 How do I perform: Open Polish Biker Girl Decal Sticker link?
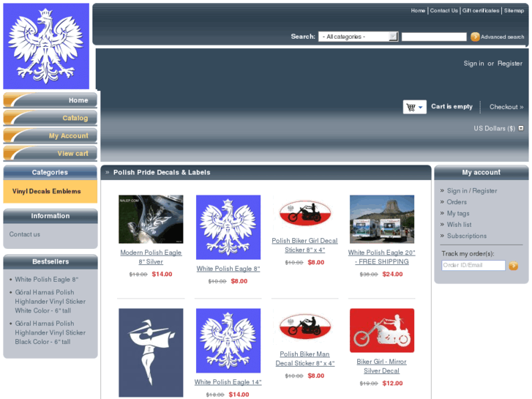coord(304,245)
